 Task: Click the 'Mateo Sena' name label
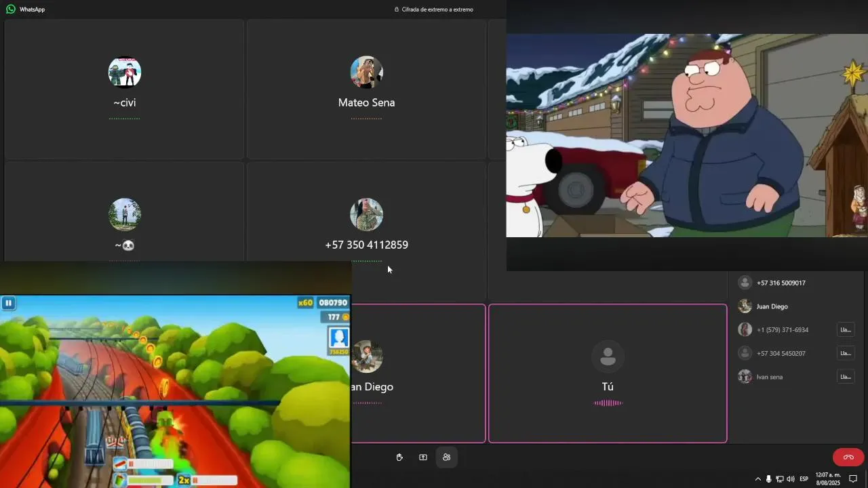click(x=366, y=103)
